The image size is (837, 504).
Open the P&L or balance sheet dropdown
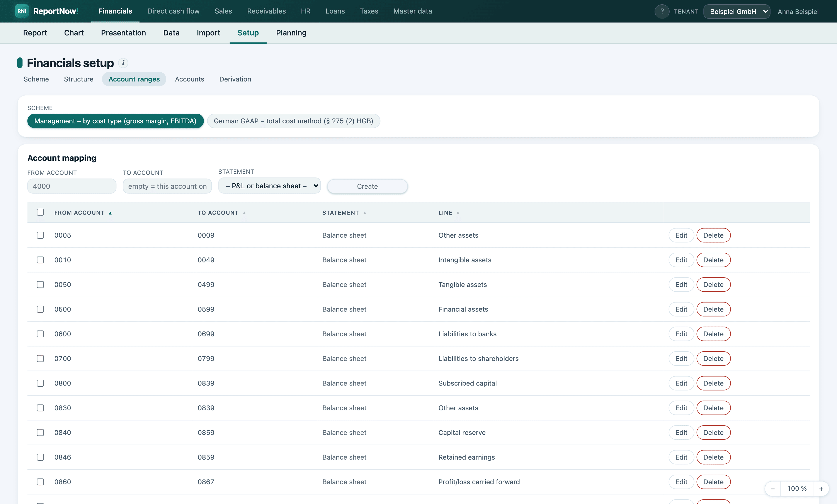[269, 186]
